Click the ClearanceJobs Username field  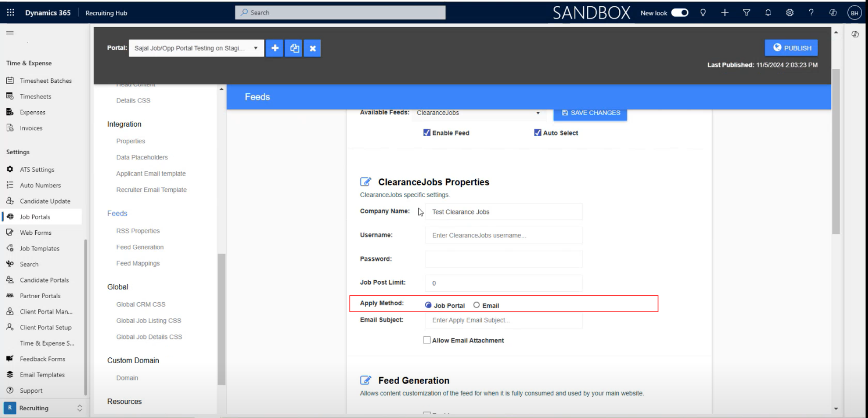point(504,235)
